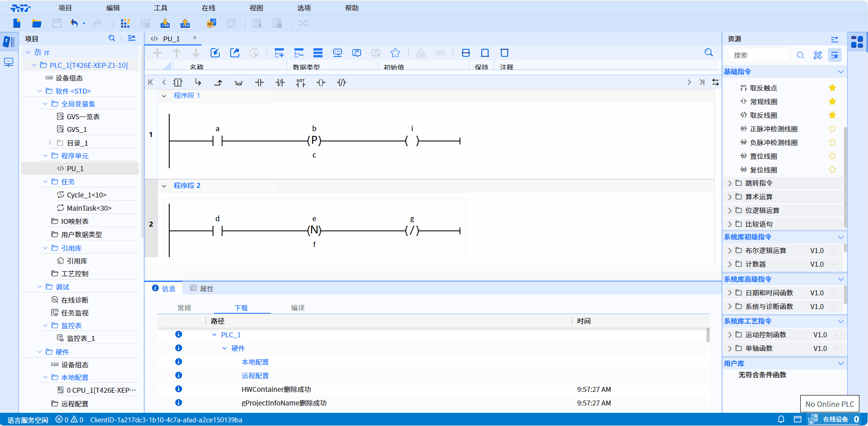The image size is (868, 426).
Task: Click the resource 搜索 input field
Action: pos(759,55)
